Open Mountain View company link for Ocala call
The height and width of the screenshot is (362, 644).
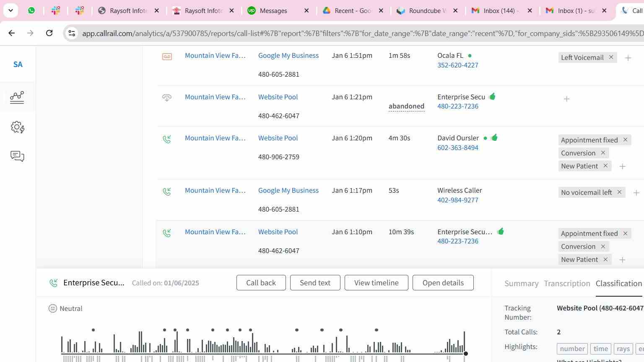pos(215,55)
